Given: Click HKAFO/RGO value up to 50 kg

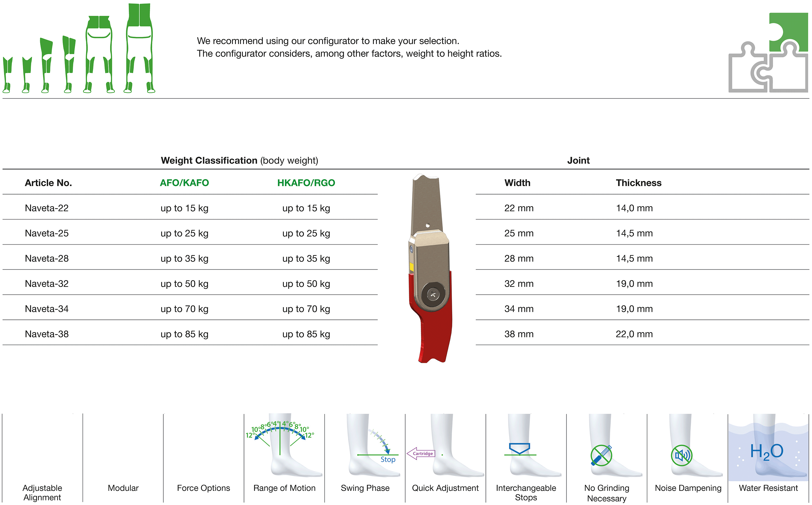Looking at the screenshot, I should (x=306, y=284).
